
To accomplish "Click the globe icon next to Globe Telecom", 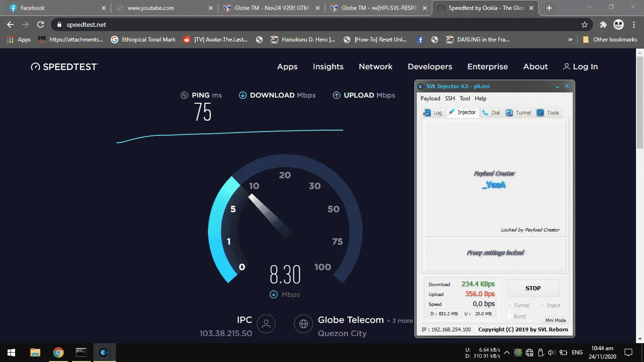I will pos(304,324).
